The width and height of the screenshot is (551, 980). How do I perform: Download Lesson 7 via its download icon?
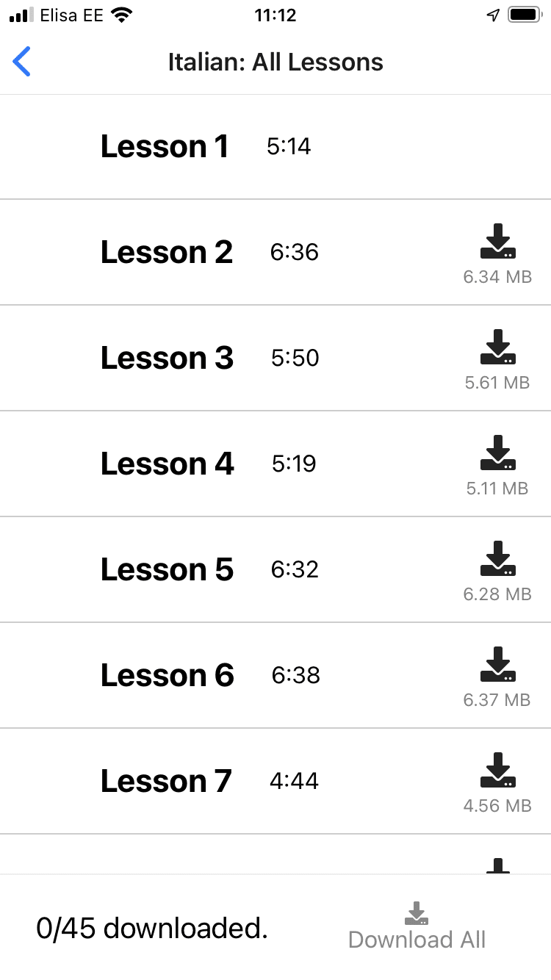coord(498,771)
